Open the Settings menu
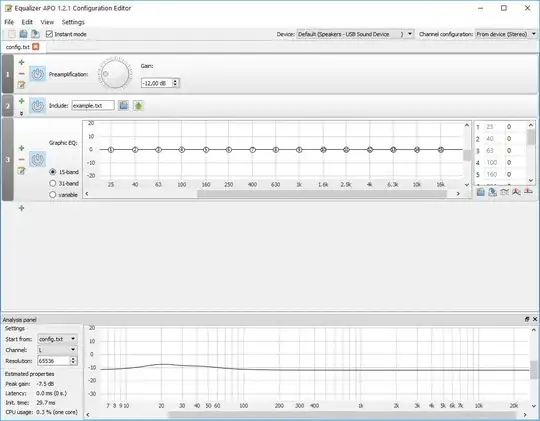540x421 pixels. [x=73, y=22]
